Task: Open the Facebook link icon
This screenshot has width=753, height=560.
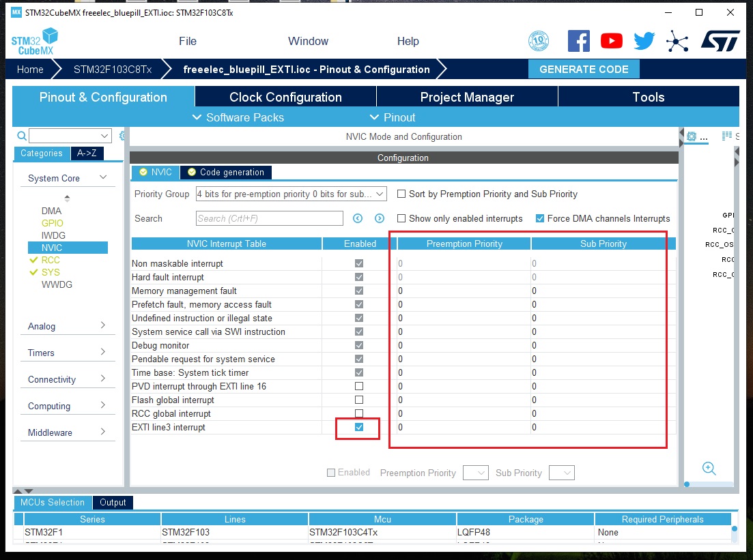Action: pos(579,41)
